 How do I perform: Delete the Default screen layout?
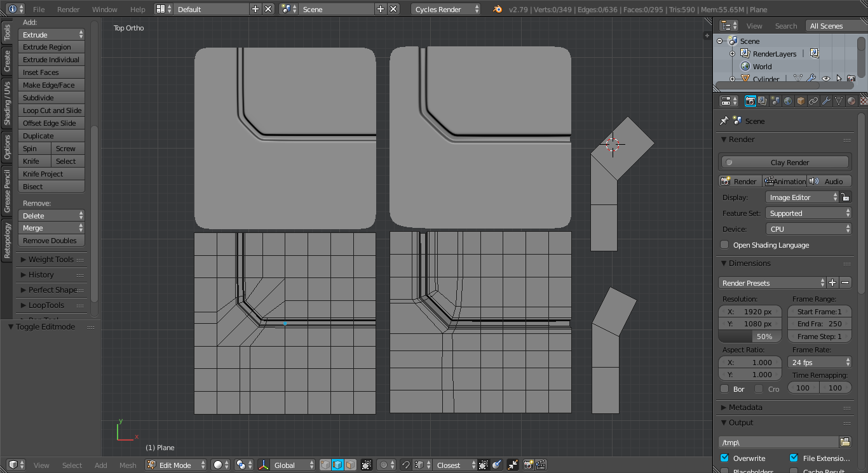[268, 9]
